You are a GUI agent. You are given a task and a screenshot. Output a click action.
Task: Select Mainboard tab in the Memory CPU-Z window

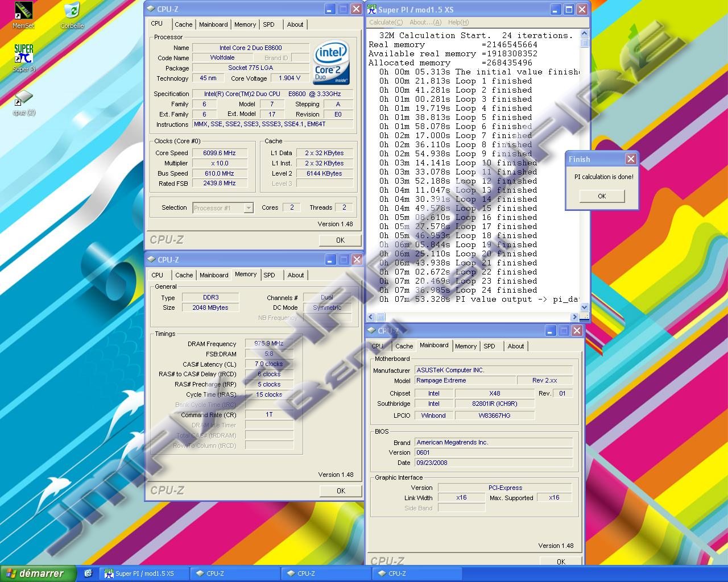point(214,275)
